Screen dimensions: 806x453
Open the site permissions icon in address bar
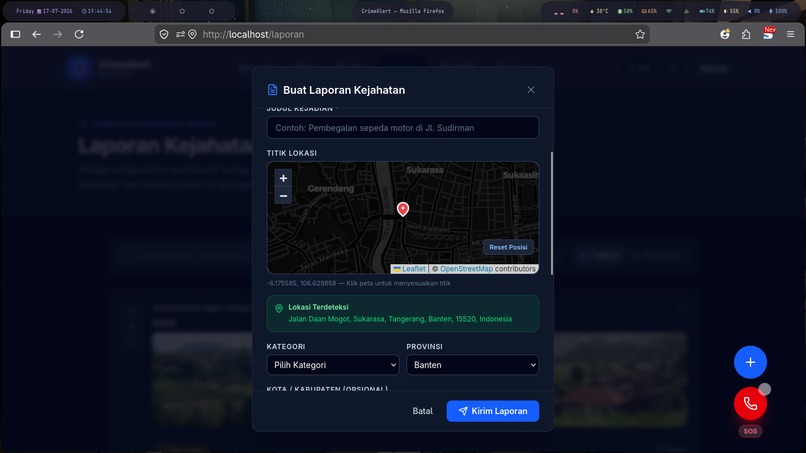point(180,34)
